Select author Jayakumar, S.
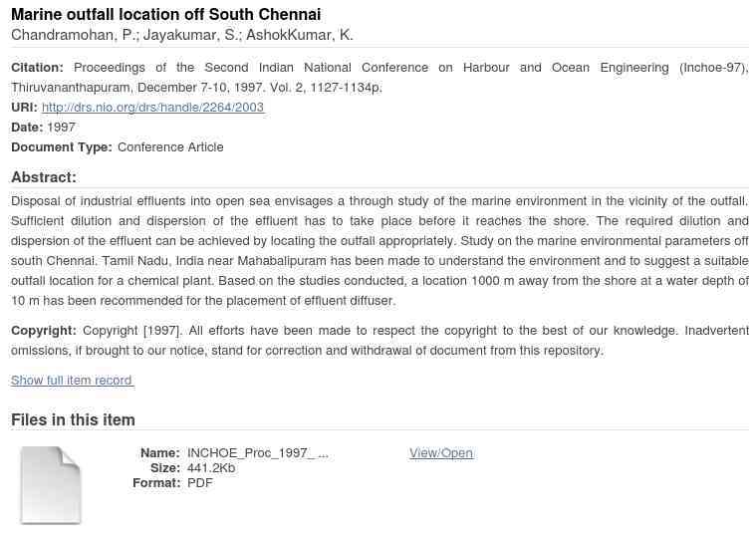Image resolution: width=756 pixels, height=535 pixels. [x=189, y=35]
